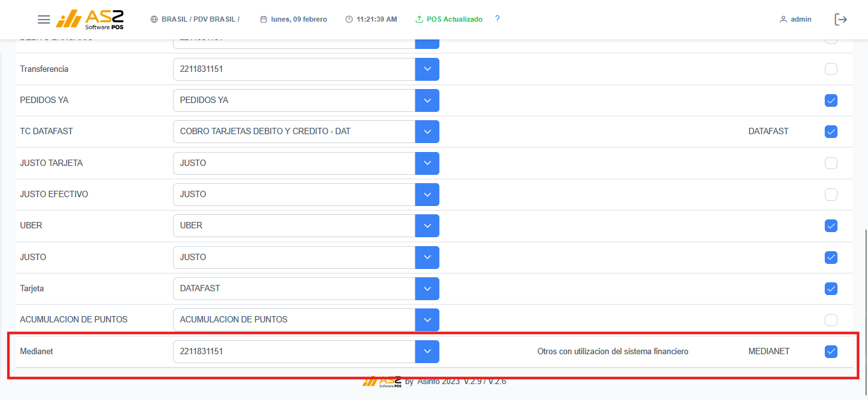Check the ACUMULACION DE PUNTOS checkbox
Screen dimensions: 868x400
[x=831, y=320]
